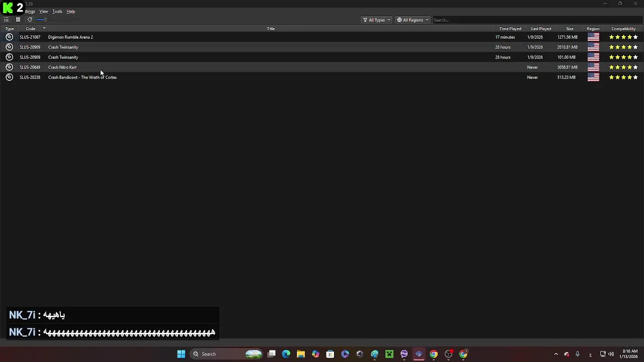Switch to the game list view icon
The image size is (644, 362).
point(6,20)
